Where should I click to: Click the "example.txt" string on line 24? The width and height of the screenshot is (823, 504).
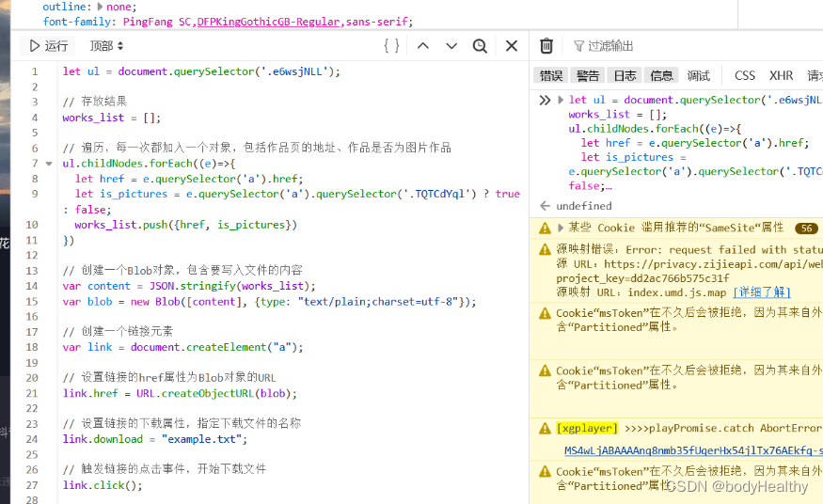[201, 439]
